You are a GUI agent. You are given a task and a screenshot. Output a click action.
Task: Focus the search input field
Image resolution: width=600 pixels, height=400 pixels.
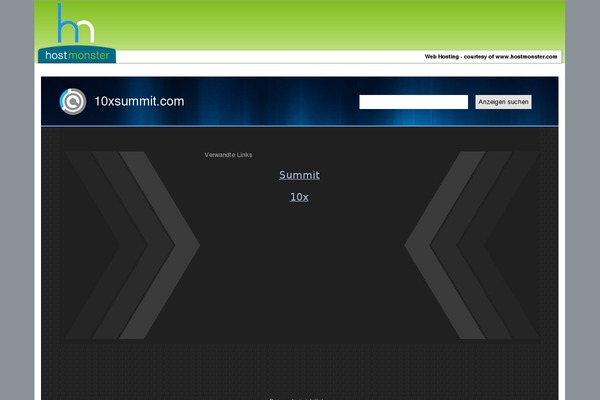413,102
